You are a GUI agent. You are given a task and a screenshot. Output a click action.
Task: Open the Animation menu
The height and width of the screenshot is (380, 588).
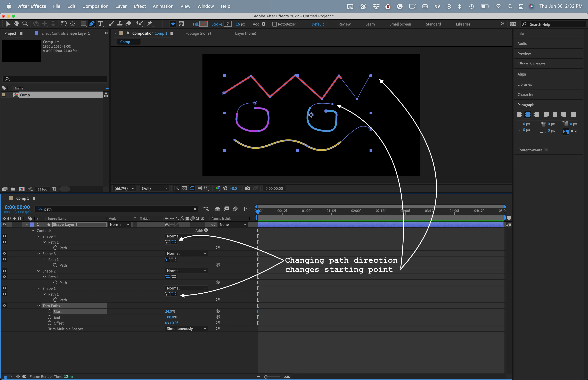(163, 6)
